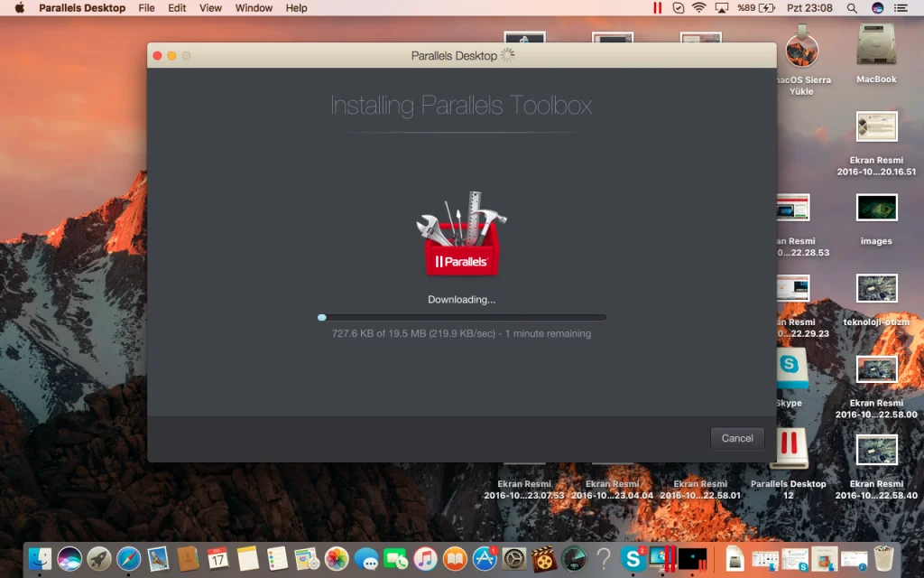Click the Parallels Toolbox red toolbox icon
Screen dimensions: 924x578
[461, 235]
